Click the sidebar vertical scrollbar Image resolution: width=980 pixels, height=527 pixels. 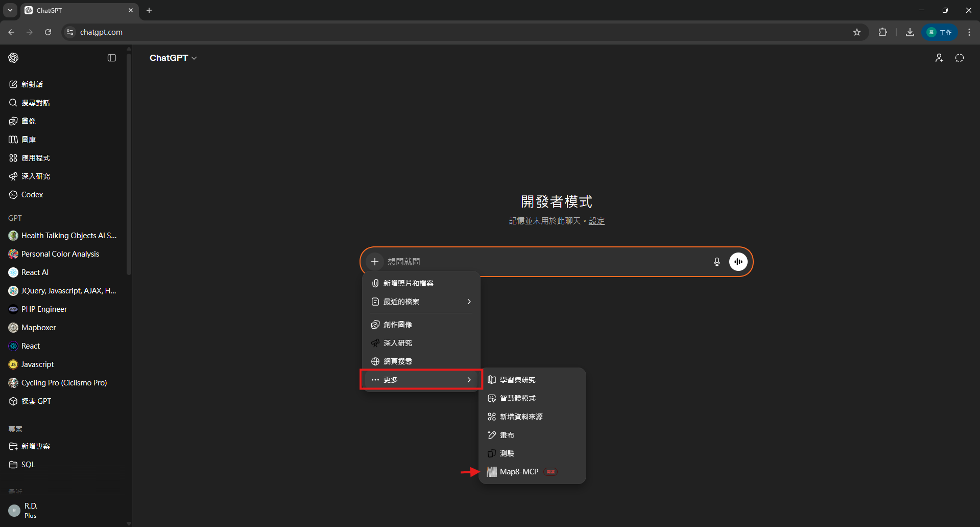click(x=129, y=164)
